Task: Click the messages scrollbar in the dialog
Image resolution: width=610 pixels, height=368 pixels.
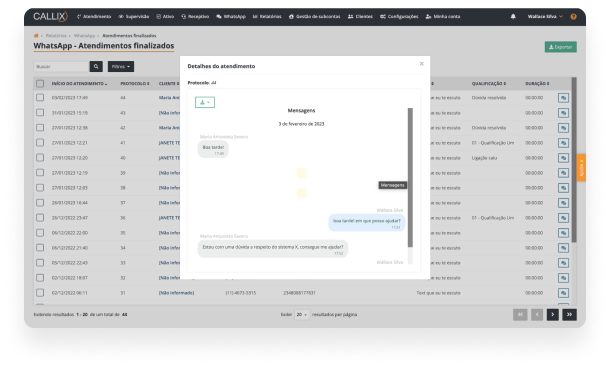Action: point(410,177)
